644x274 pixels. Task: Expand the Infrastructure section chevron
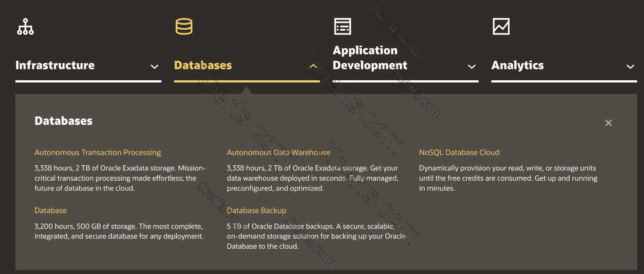click(x=154, y=67)
